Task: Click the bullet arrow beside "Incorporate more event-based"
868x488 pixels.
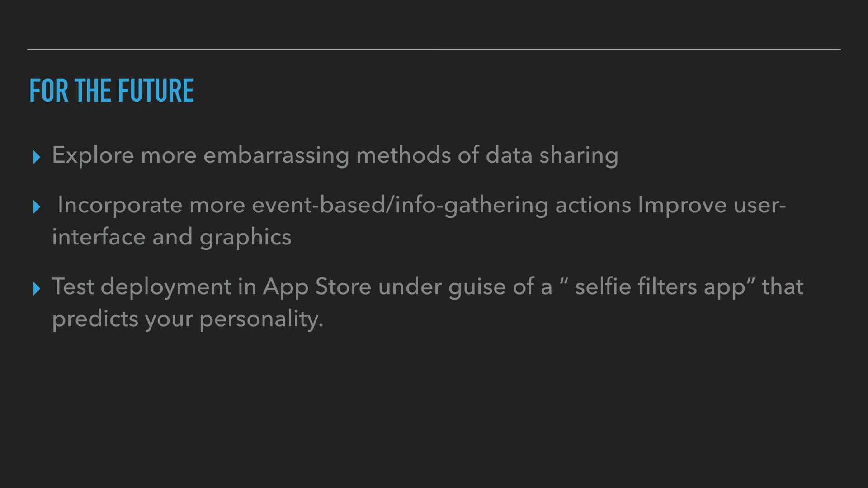Action: pyautogui.click(x=37, y=207)
